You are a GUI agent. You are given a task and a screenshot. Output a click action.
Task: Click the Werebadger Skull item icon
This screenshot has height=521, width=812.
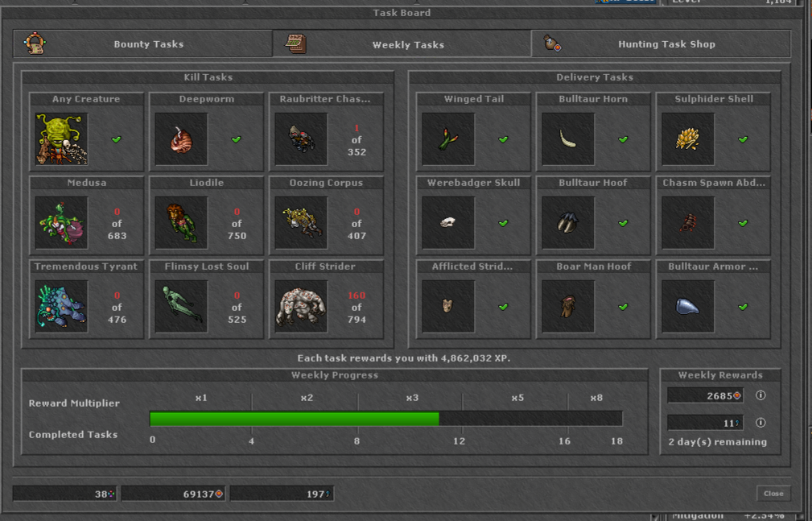(448, 223)
